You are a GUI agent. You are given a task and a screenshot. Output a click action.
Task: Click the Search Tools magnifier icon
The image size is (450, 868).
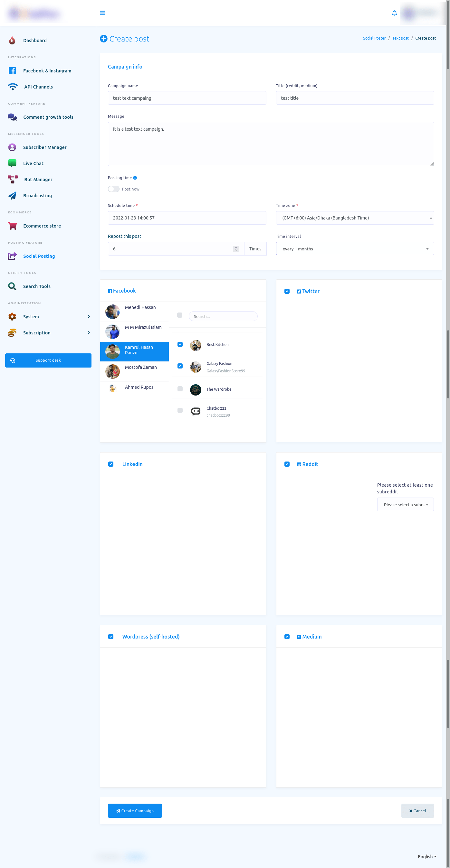point(13,286)
